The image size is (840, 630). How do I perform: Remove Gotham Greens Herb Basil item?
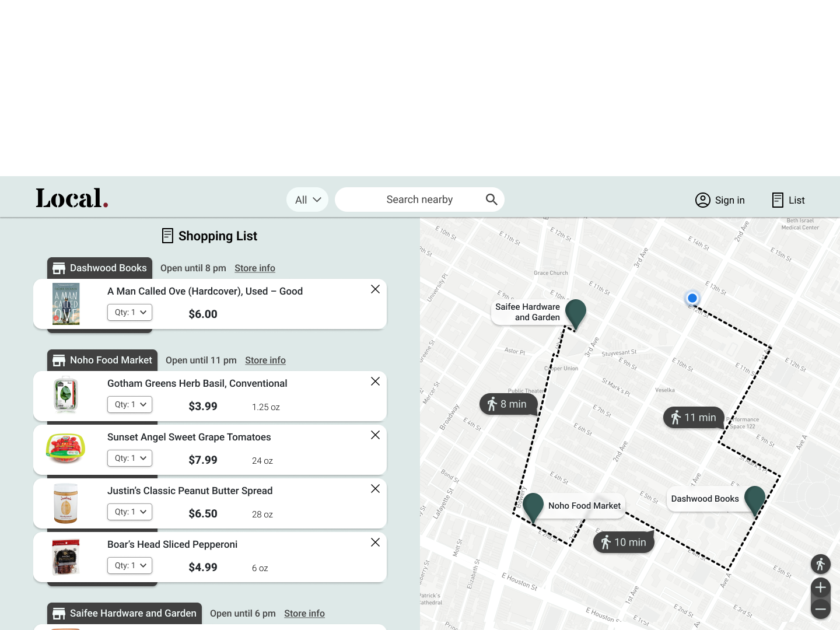pos(375,381)
